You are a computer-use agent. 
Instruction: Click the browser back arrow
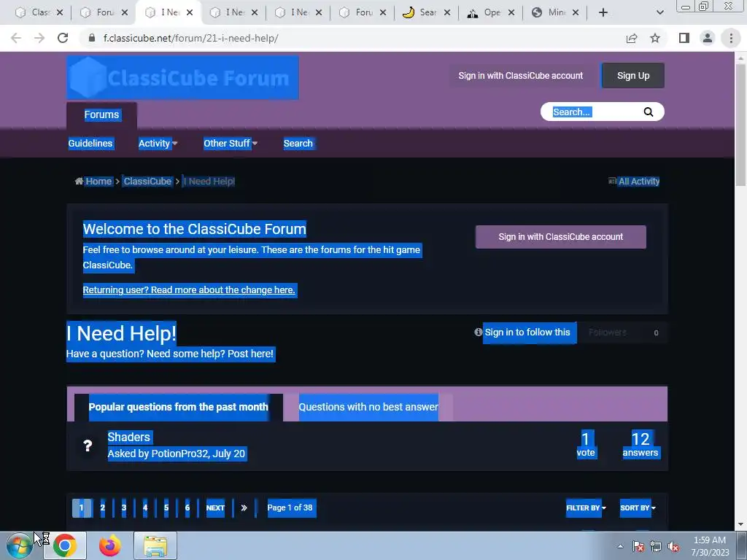coord(16,38)
